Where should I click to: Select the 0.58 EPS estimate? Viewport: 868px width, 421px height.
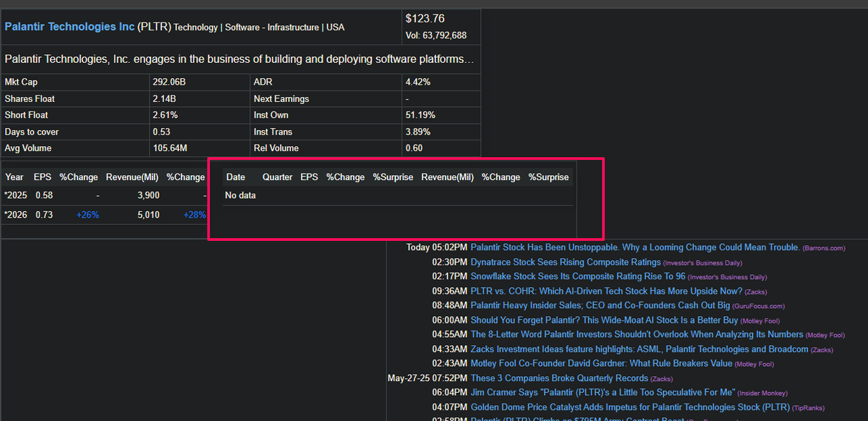tap(43, 195)
